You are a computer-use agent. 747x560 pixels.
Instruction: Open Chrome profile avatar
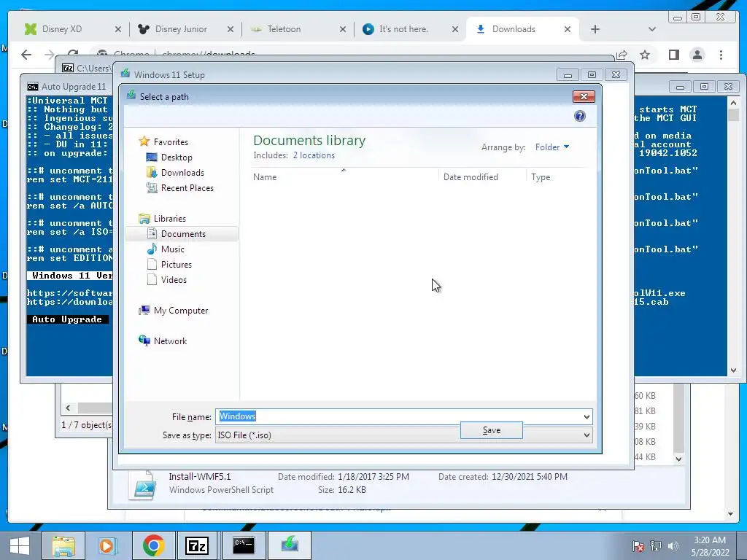tap(697, 55)
